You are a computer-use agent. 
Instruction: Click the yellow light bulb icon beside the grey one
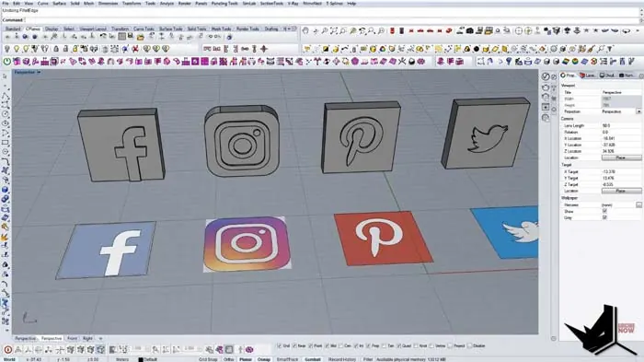click(17, 49)
